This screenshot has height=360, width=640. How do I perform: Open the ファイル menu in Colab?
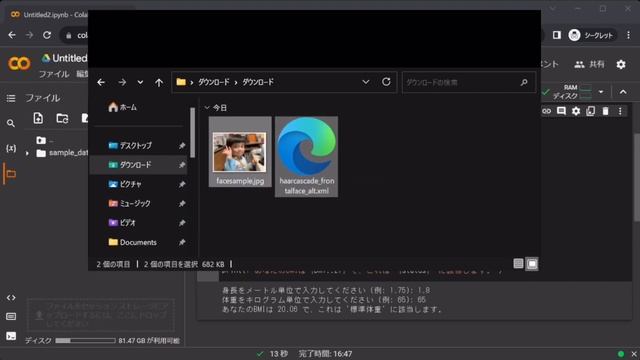[x=54, y=74]
